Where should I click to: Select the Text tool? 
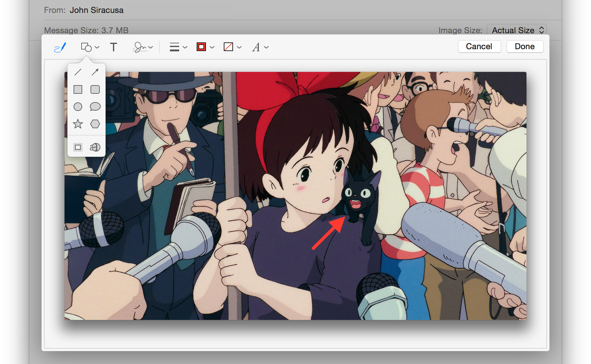pos(114,47)
